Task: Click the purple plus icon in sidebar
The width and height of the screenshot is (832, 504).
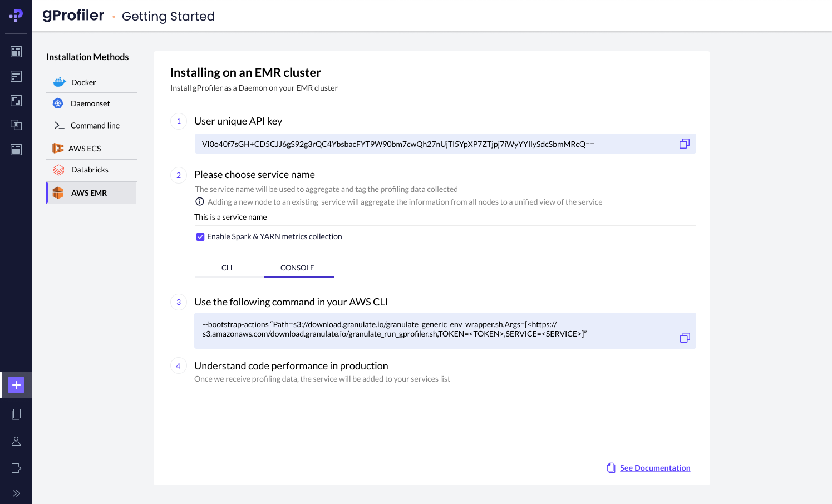Action: click(16, 385)
